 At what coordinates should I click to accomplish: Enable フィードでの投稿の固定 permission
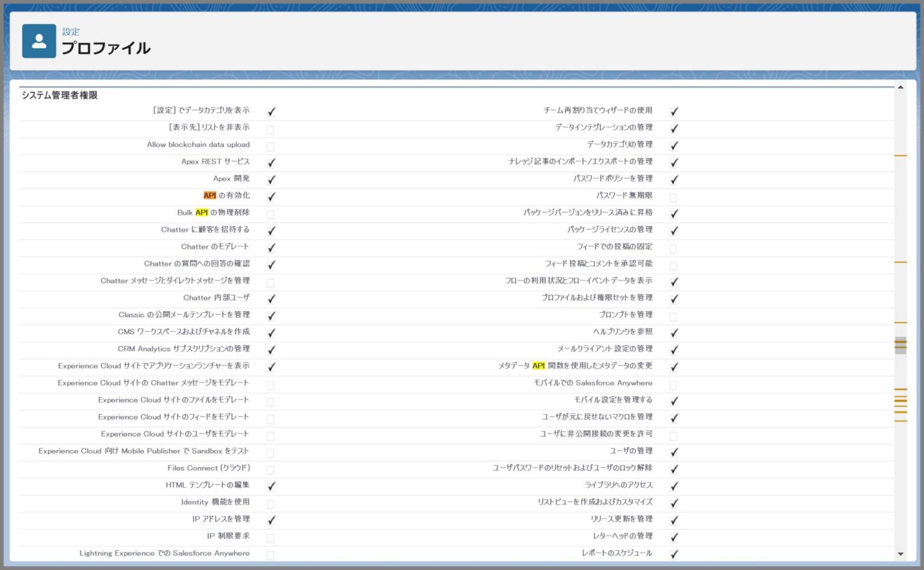click(x=674, y=247)
